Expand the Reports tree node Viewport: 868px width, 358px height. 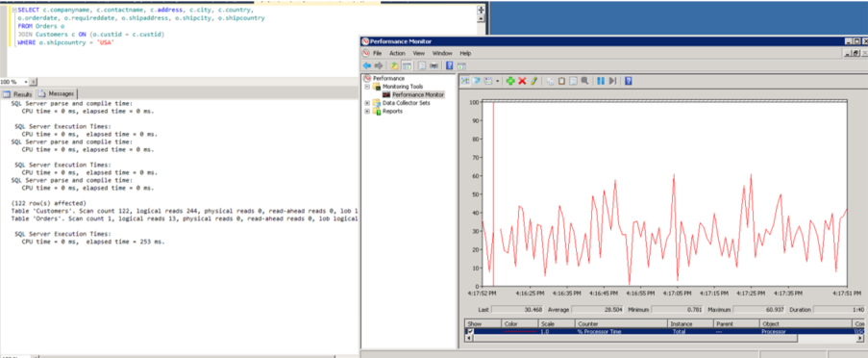point(367,112)
